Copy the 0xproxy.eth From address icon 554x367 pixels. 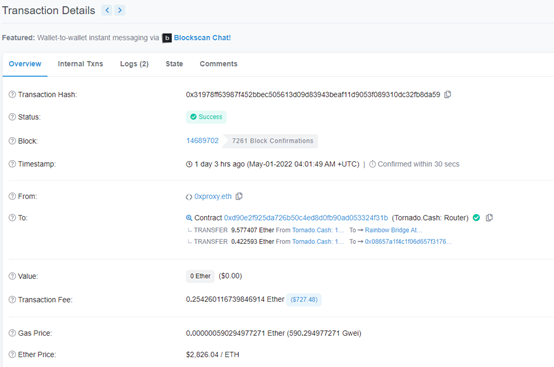tap(239, 196)
